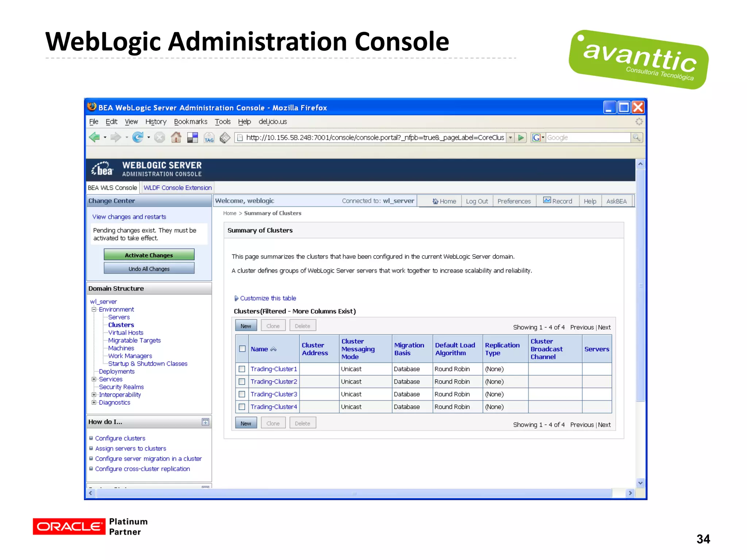Click the bottom Next pagination link
The height and width of the screenshot is (560, 747).
point(604,425)
